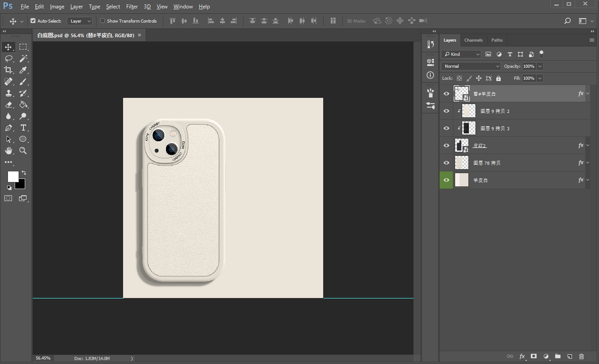Pick the Eyedropper tool

pos(23,70)
